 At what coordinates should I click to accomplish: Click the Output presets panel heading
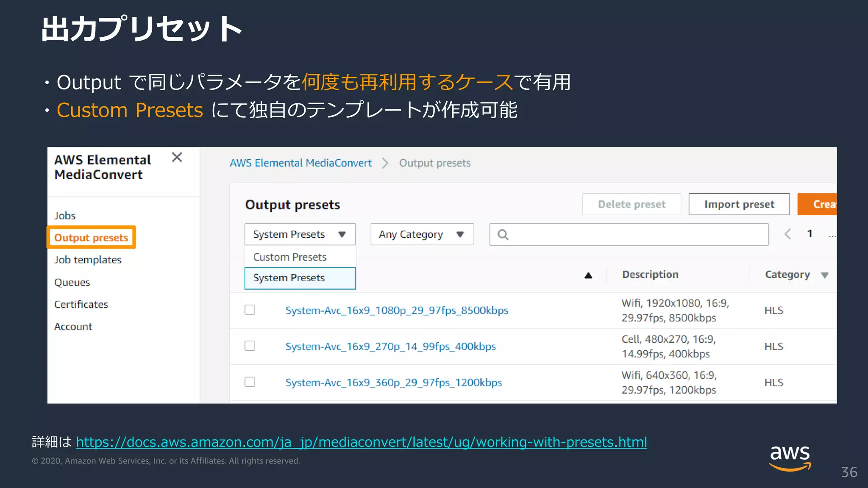(292, 205)
